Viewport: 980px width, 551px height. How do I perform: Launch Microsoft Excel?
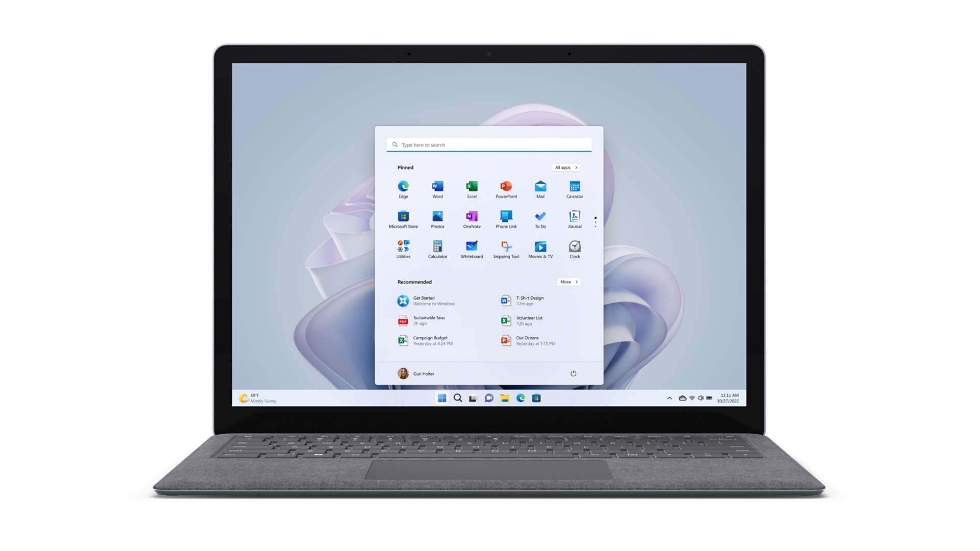click(x=471, y=188)
